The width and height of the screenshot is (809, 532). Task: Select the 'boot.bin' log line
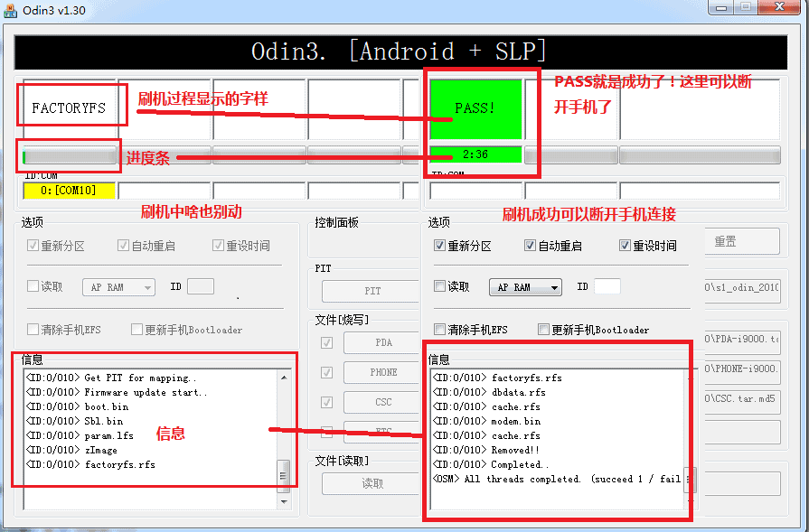77,406
